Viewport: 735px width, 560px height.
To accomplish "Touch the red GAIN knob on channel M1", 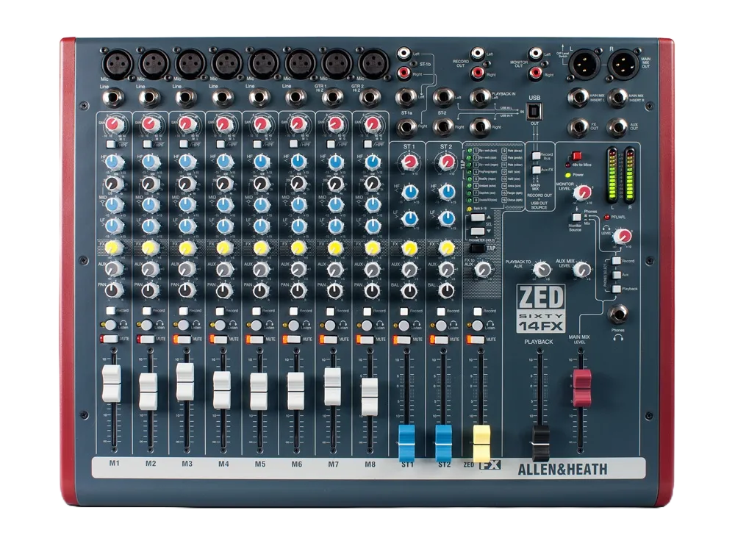I will [x=115, y=125].
